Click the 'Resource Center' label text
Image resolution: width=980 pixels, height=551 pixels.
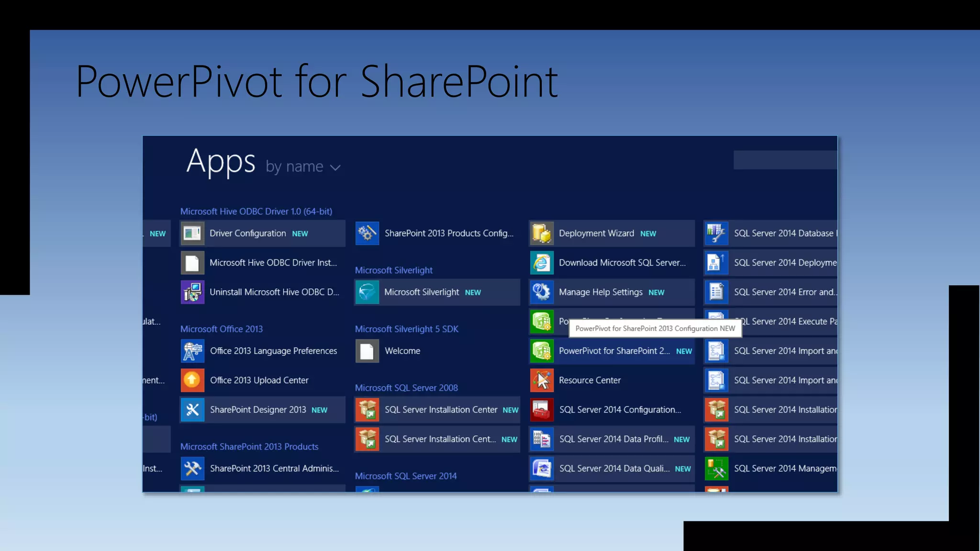tap(590, 380)
